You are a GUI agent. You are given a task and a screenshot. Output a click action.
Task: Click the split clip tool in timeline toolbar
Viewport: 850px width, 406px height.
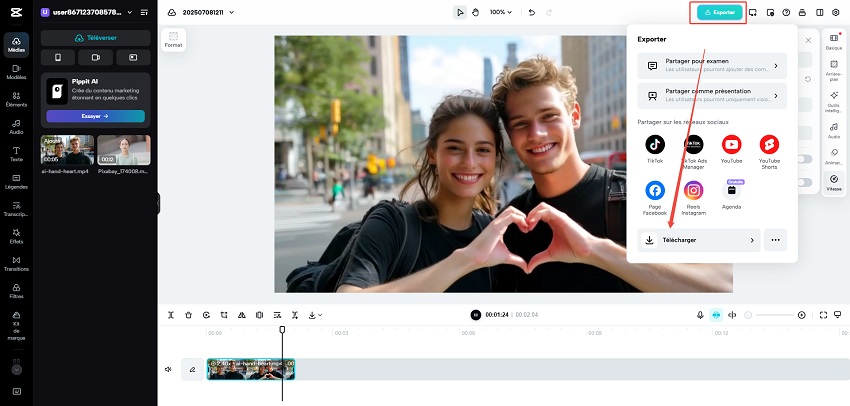pyautogui.click(x=171, y=315)
